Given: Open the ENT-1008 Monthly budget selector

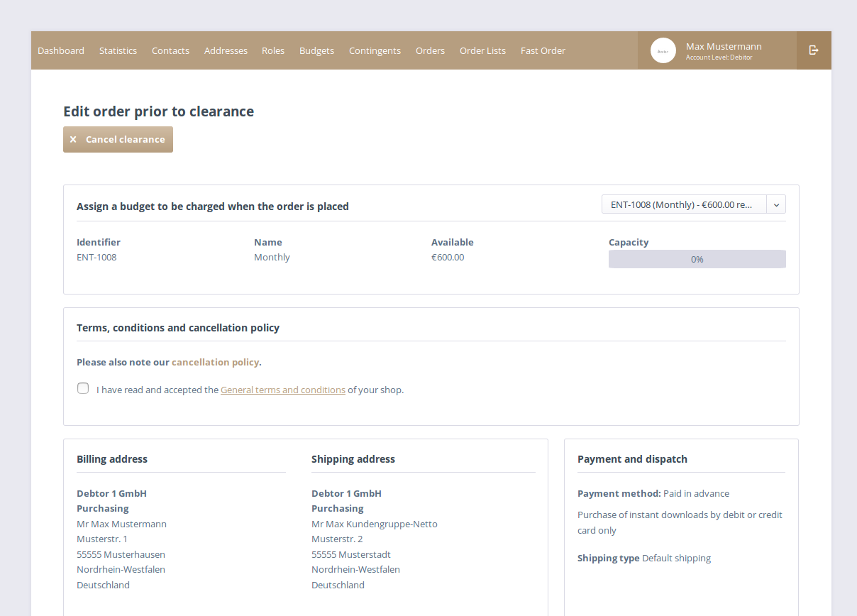Looking at the screenshot, I should click(x=683, y=204).
